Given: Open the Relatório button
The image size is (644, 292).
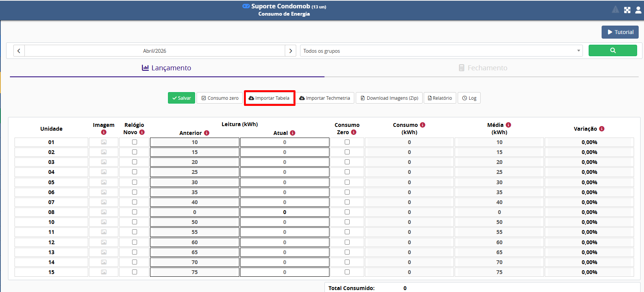Looking at the screenshot, I should (x=440, y=98).
